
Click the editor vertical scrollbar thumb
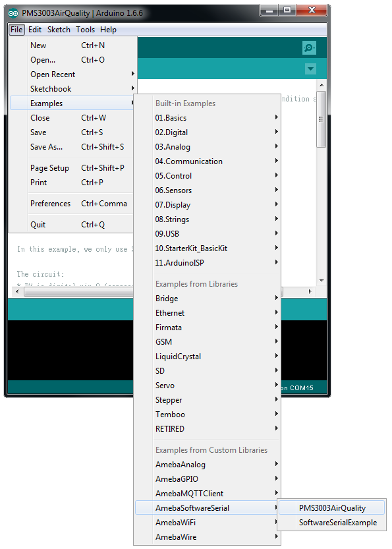(x=321, y=119)
